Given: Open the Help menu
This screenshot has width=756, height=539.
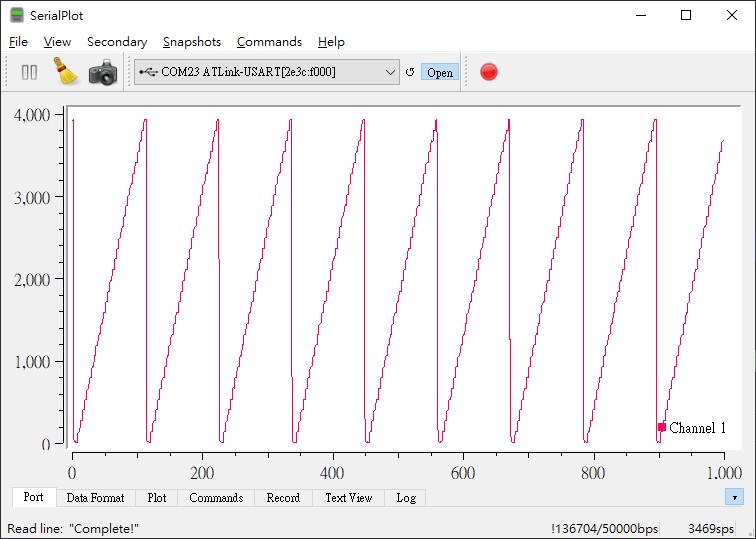Looking at the screenshot, I should (331, 42).
